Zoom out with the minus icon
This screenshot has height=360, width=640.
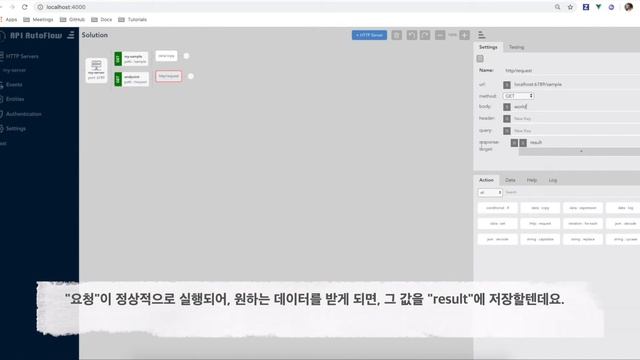click(440, 35)
